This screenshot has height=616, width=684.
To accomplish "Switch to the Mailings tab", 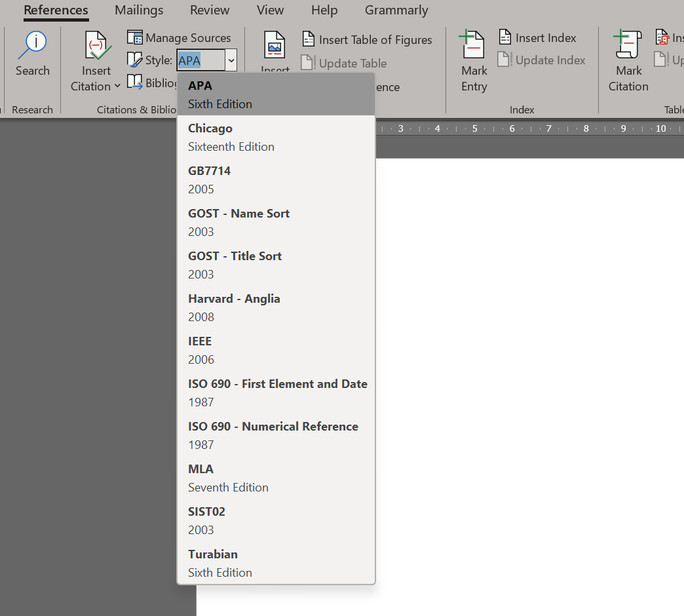I will [x=139, y=10].
